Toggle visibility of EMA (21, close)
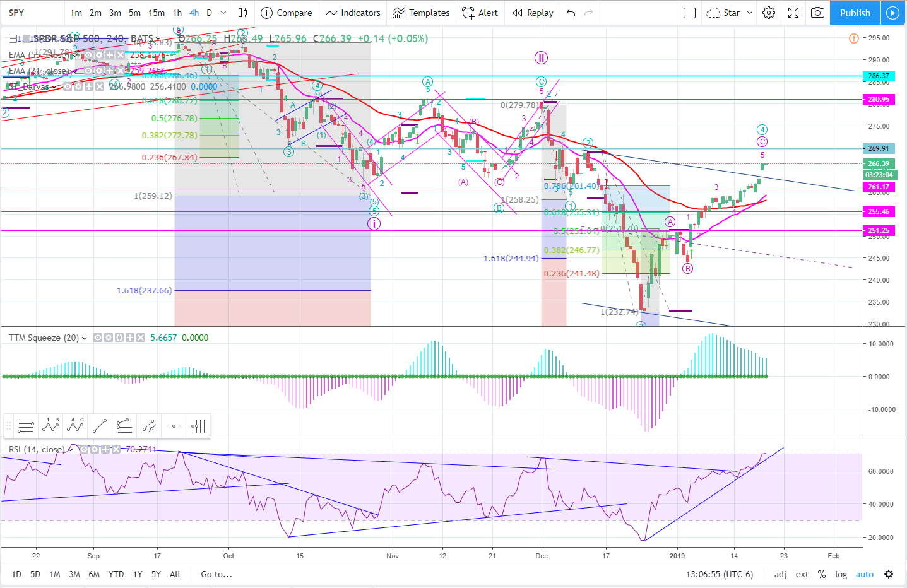 pos(88,71)
